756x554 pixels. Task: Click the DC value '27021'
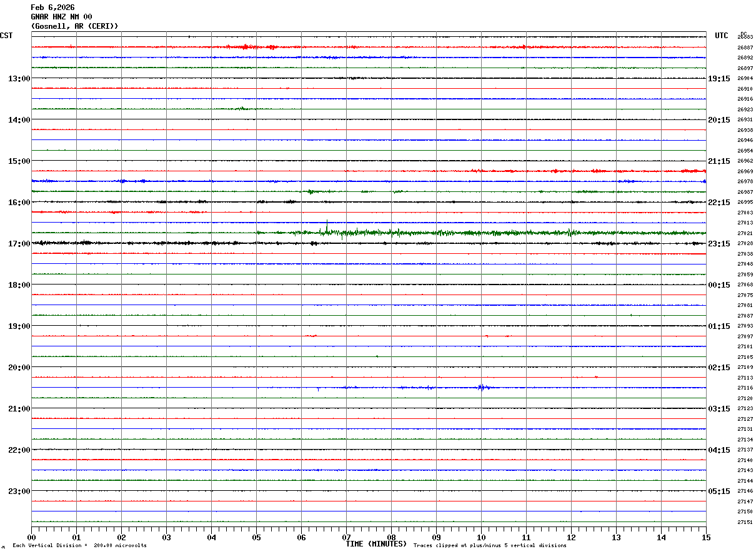tap(745, 233)
